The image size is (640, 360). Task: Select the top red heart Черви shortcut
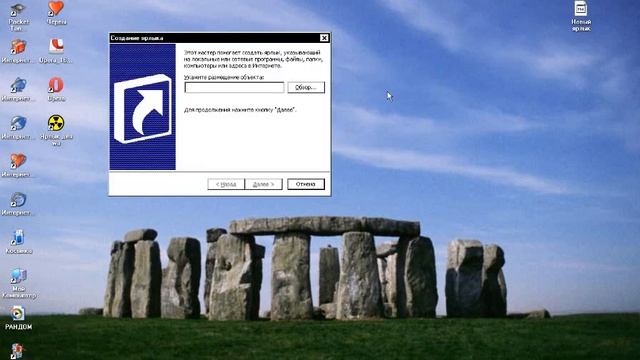coord(56,13)
